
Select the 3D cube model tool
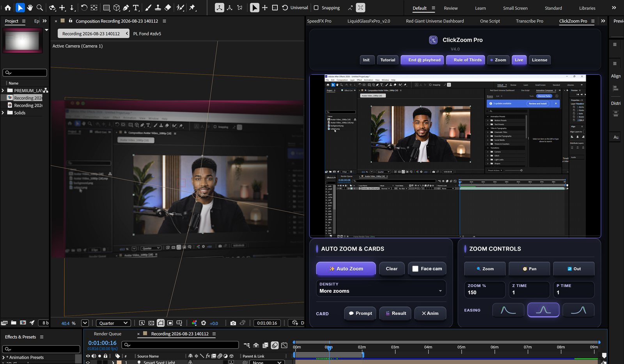[x=116, y=7]
